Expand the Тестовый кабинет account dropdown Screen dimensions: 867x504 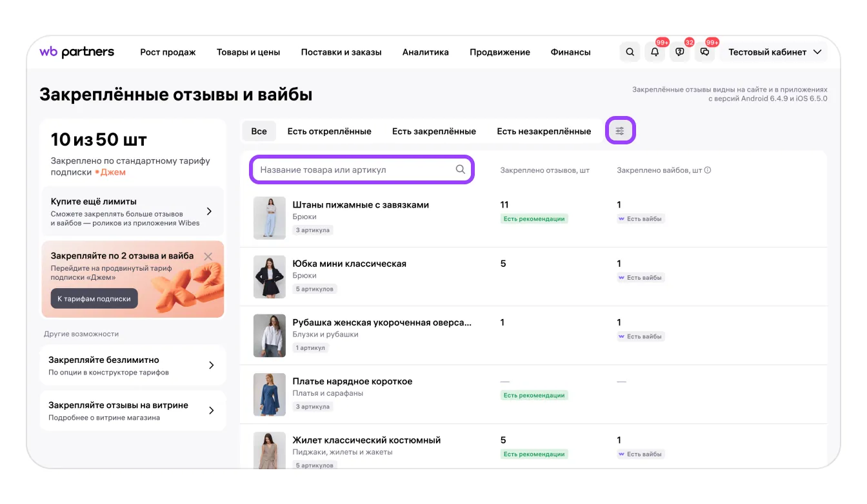click(x=775, y=52)
